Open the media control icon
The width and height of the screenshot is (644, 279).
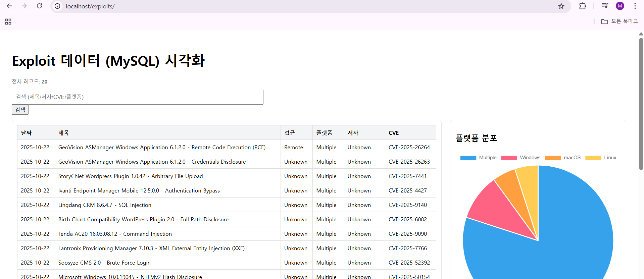[605, 6]
